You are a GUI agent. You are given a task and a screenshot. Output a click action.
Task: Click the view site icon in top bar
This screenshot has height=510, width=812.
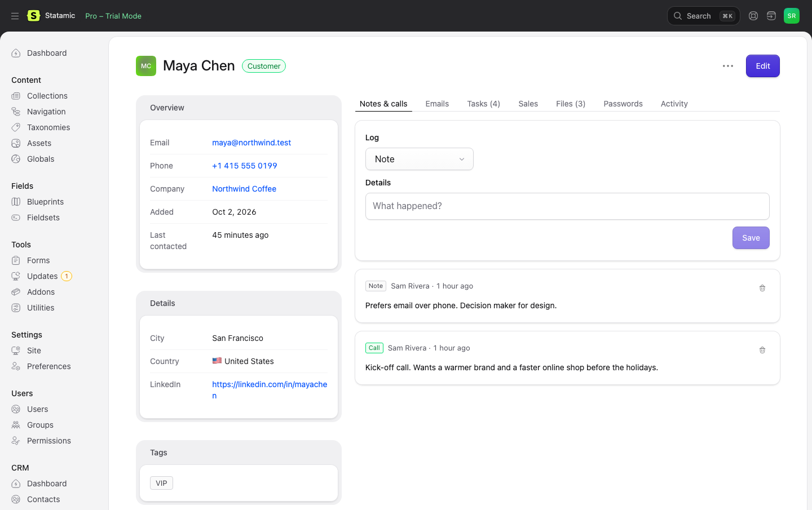771,16
